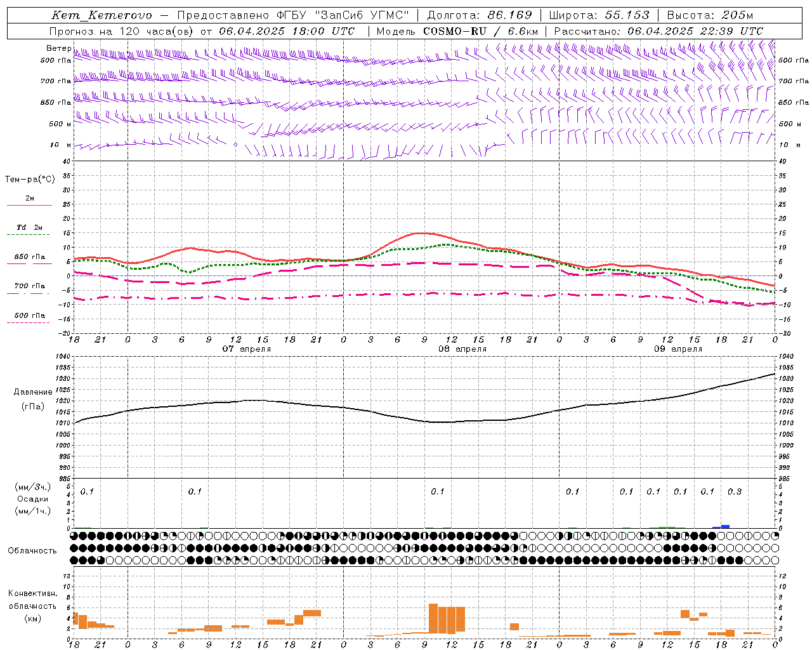Click the Конвективн. convective cloud label
This screenshot has width=812, height=650.
click(x=32, y=594)
